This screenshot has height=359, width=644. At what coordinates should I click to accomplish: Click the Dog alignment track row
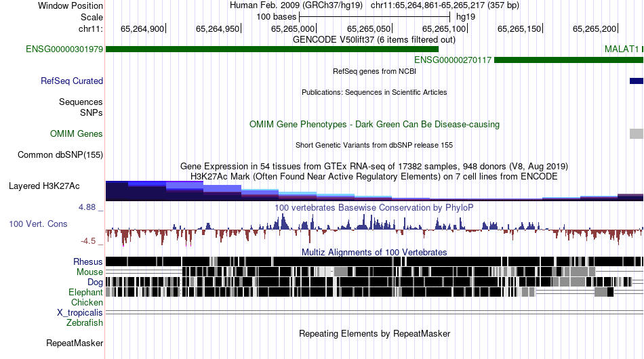[x=374, y=282]
